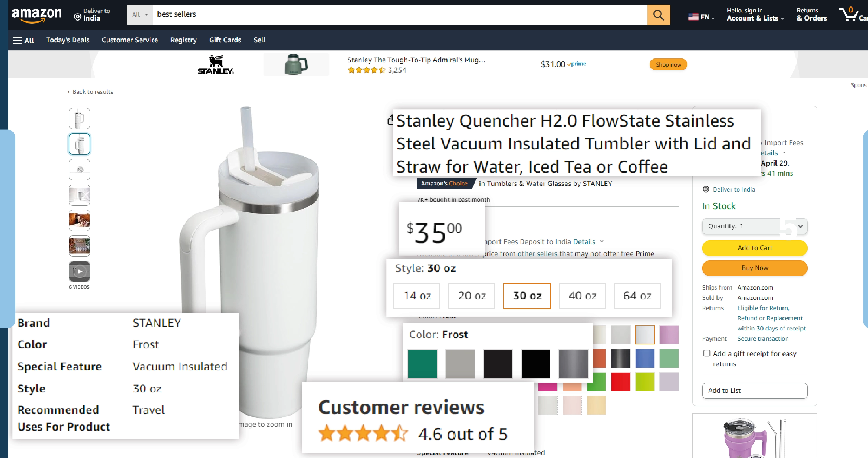Click the best sellers search field
Image resolution: width=868 pixels, height=458 pixels.
tap(400, 15)
